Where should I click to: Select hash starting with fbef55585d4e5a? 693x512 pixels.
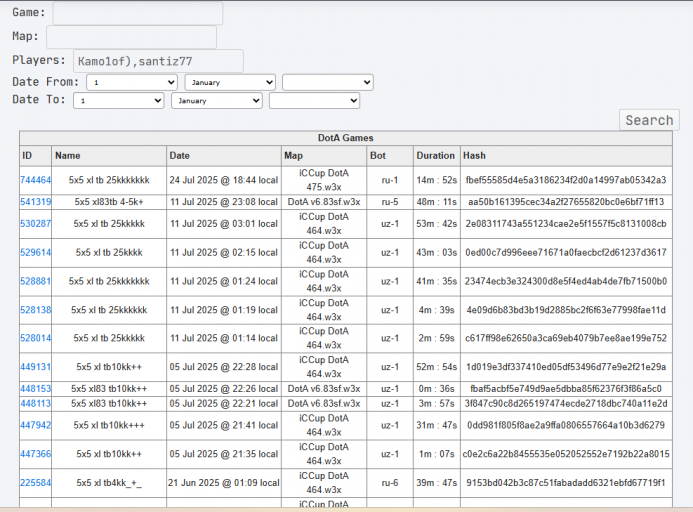tap(566, 180)
